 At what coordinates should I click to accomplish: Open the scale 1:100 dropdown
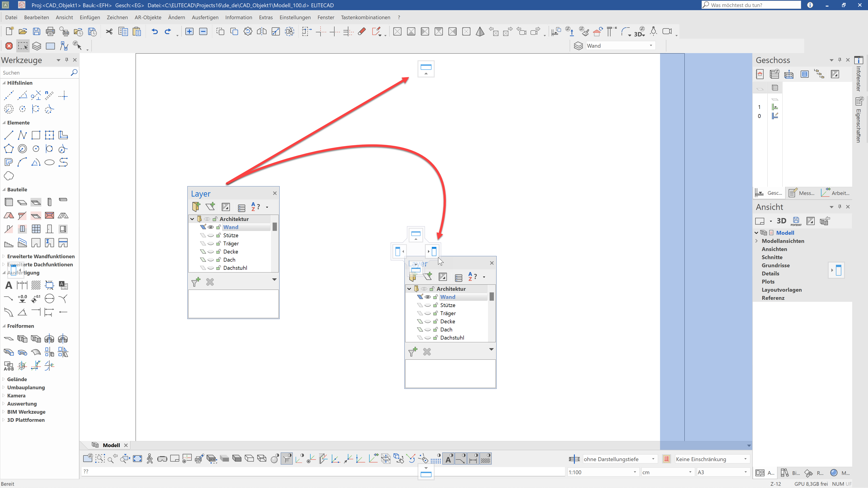pos(634,472)
